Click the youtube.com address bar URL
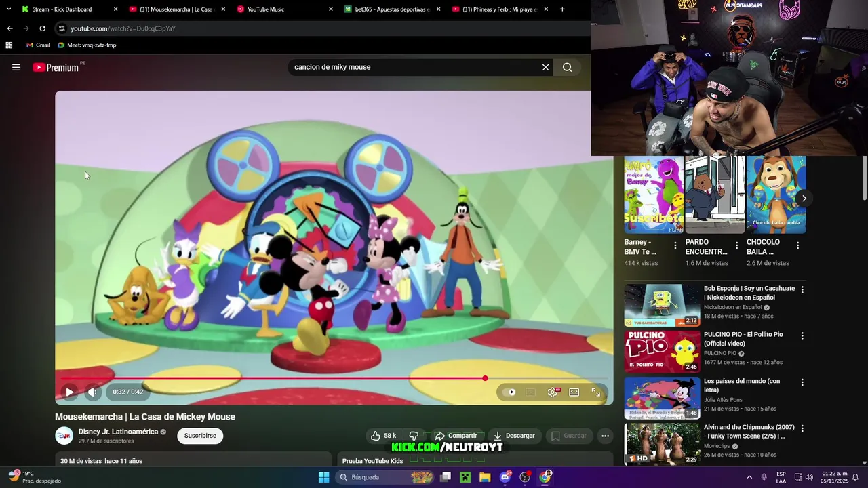Image resolution: width=868 pixels, height=488 pixels. pyautogui.click(x=123, y=28)
